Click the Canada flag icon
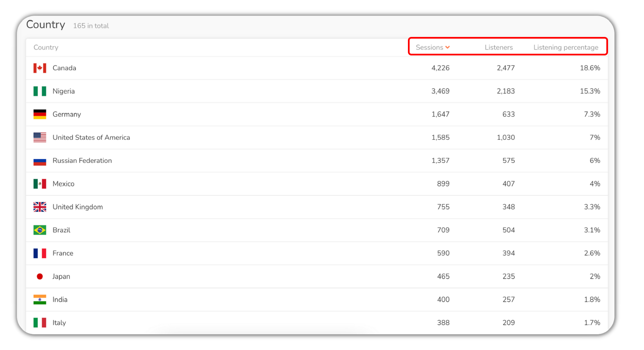The height and width of the screenshot is (350, 644). click(40, 68)
